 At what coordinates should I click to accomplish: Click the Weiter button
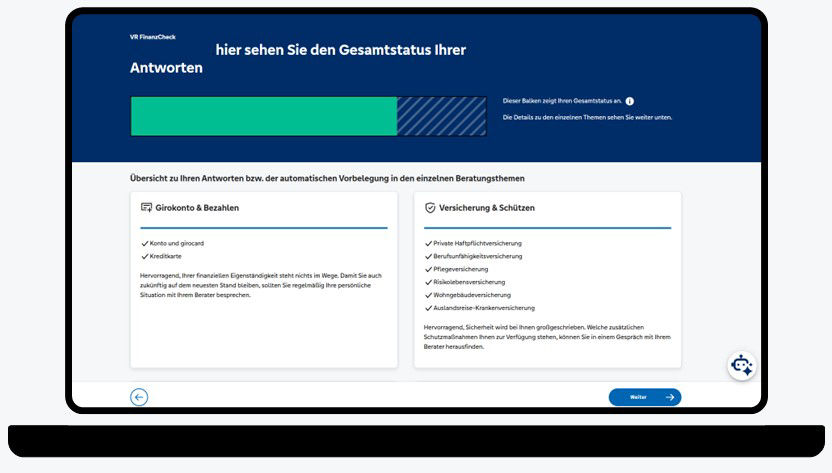645,397
